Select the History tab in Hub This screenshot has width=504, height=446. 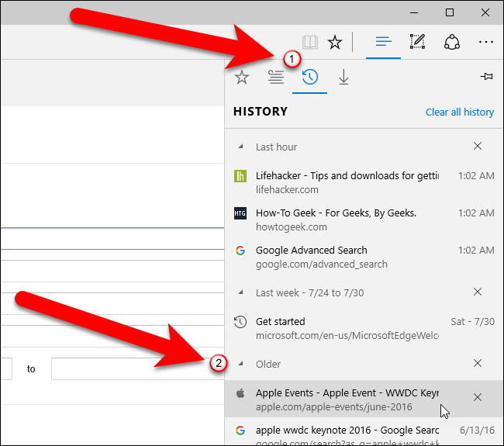pos(310,77)
